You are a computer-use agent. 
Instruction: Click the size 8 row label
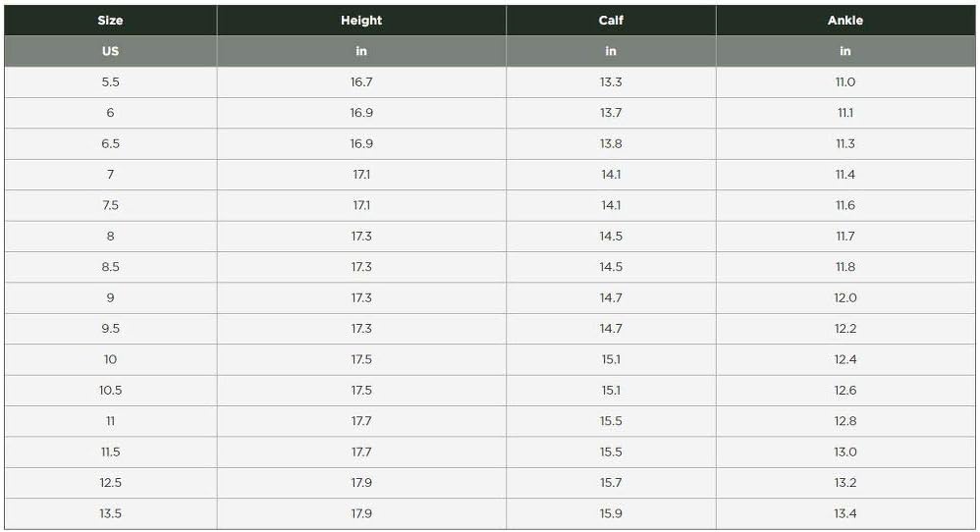point(110,237)
